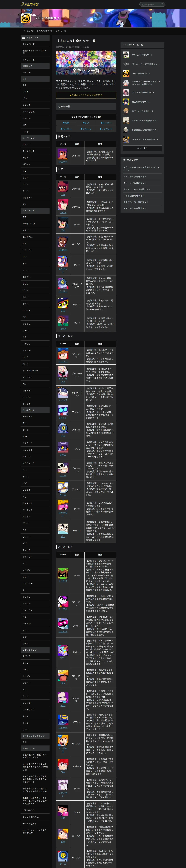Image resolution: width=186 pixels, height=868 pixels.
Task: Click the 最強キャラランキングはこちら button
Action: [x=86, y=95]
